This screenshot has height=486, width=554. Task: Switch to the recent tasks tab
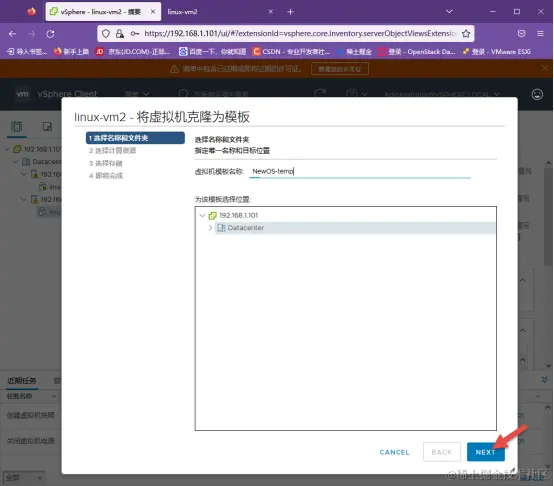[22, 380]
